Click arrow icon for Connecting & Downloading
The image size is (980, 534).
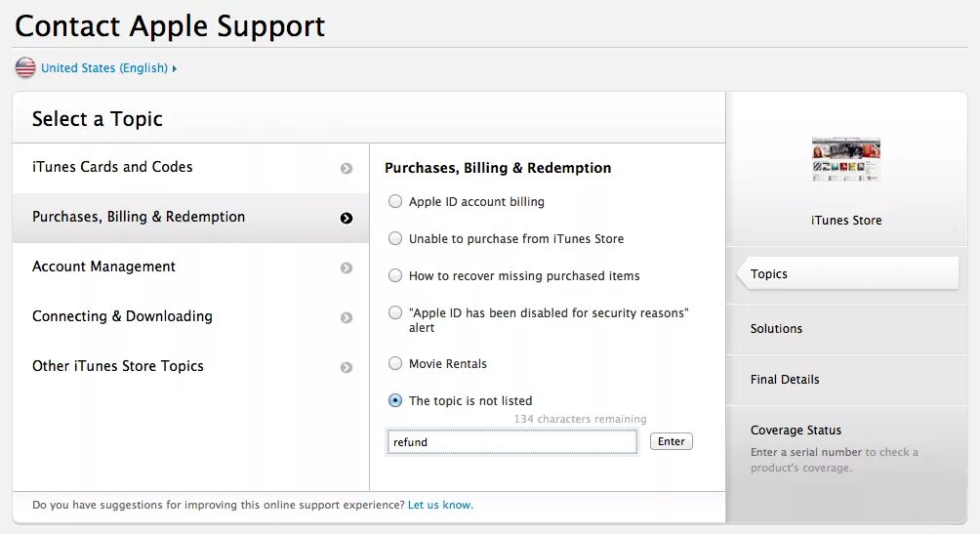pos(347,317)
